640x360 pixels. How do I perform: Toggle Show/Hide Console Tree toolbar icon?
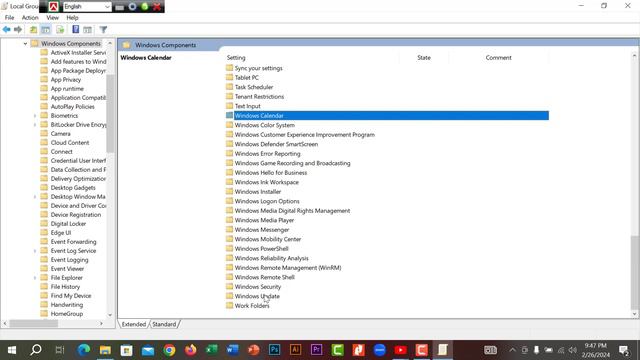point(46,29)
